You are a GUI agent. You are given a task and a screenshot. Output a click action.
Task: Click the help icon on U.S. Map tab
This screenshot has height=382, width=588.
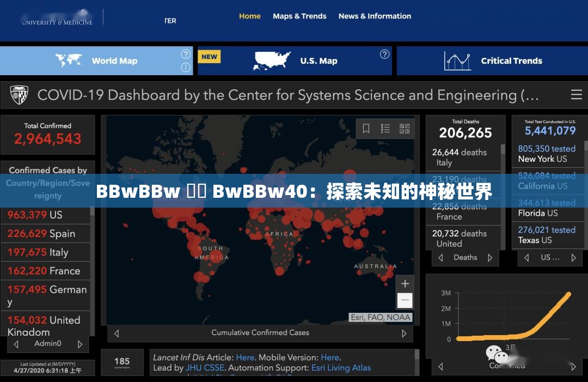tap(385, 54)
